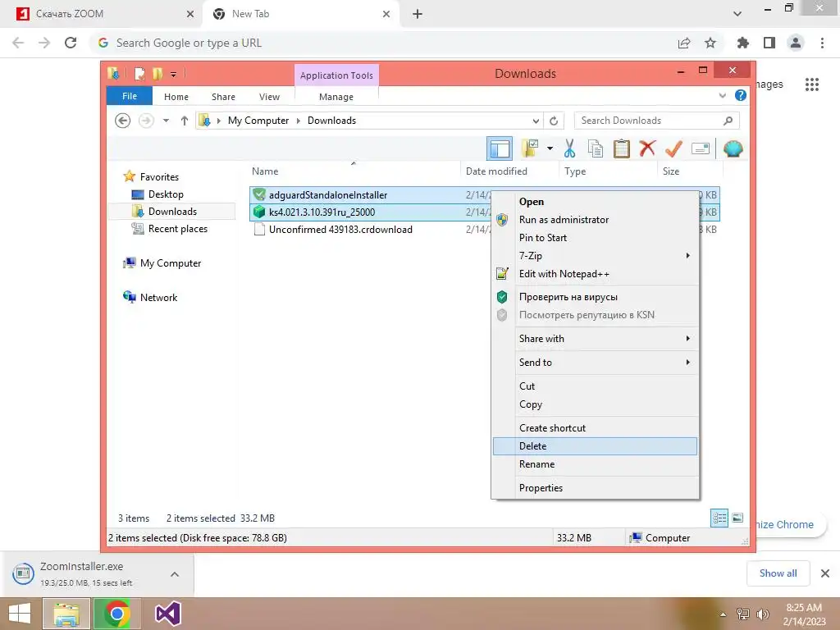Click the red X Delete toolbar icon

[x=647, y=148]
